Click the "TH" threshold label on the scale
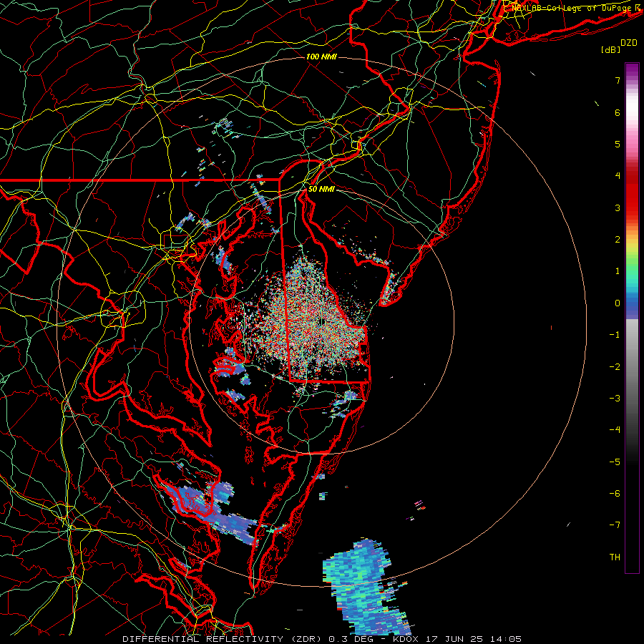Screen dimensions: 644x644 click(615, 557)
